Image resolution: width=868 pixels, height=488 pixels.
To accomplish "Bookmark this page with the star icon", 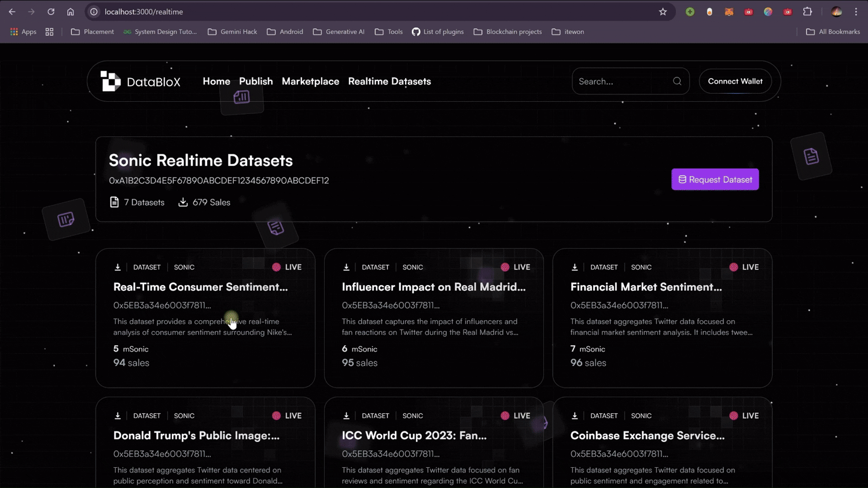I will click(x=663, y=12).
